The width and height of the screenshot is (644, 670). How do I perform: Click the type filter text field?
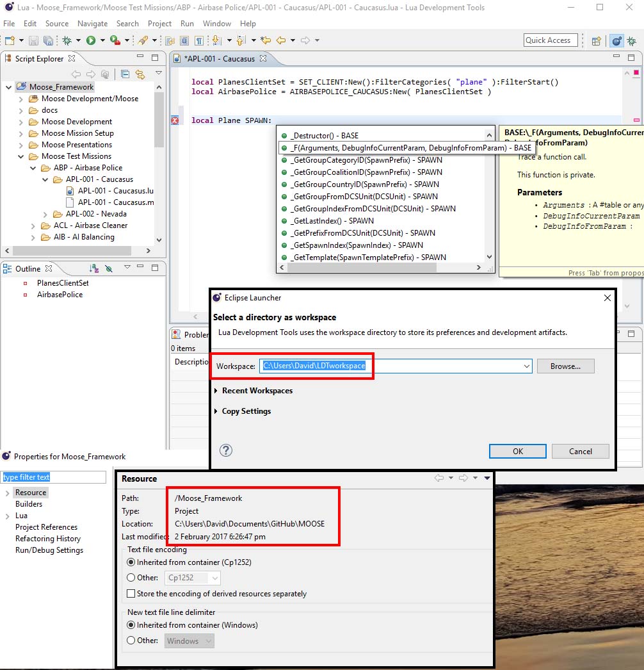[53, 477]
